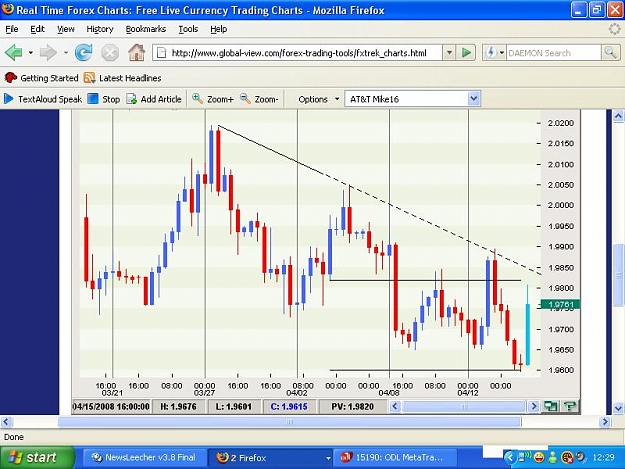This screenshot has height=469, width=625.
Task: Open the History menu
Action: (100, 29)
